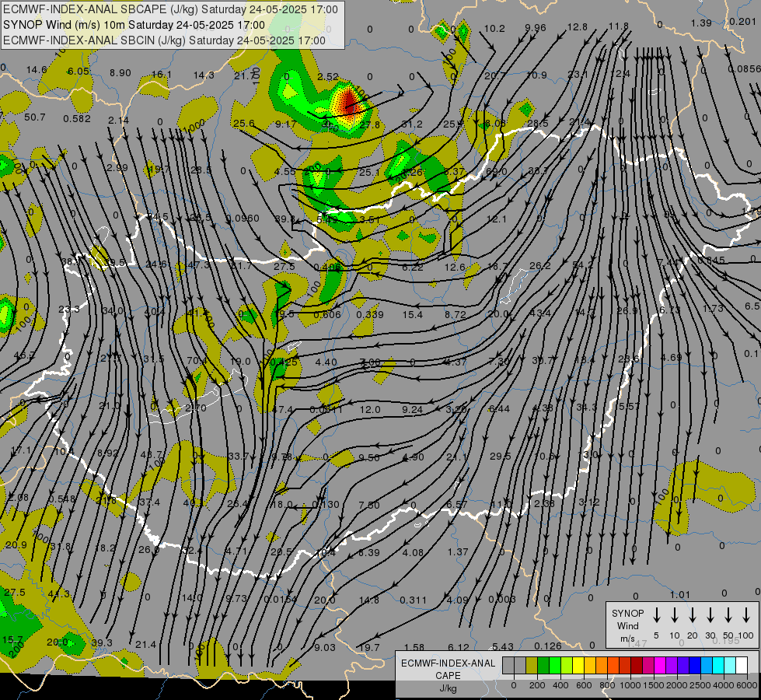Click the map value '12.0'
761x700 pixels.
pyautogui.click(x=370, y=410)
